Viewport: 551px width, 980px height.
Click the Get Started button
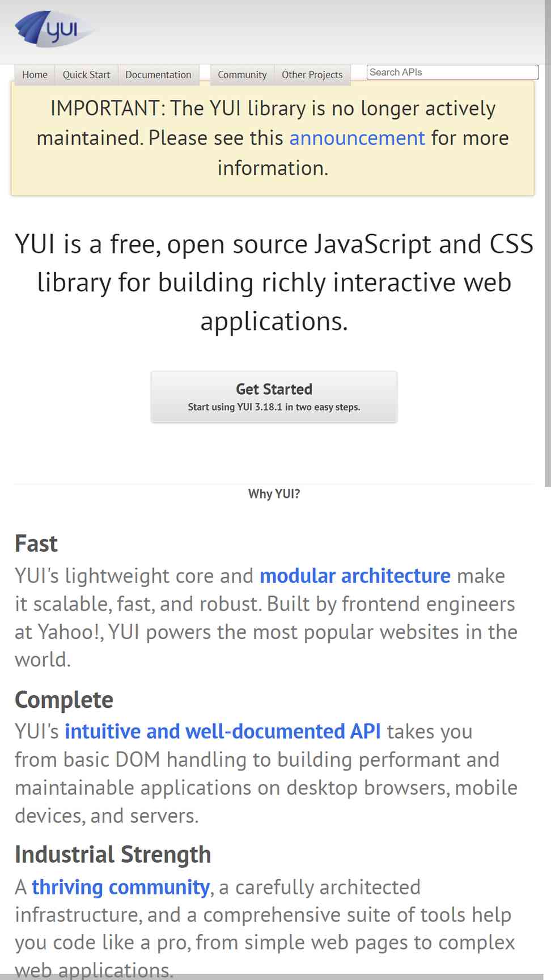[x=274, y=396]
